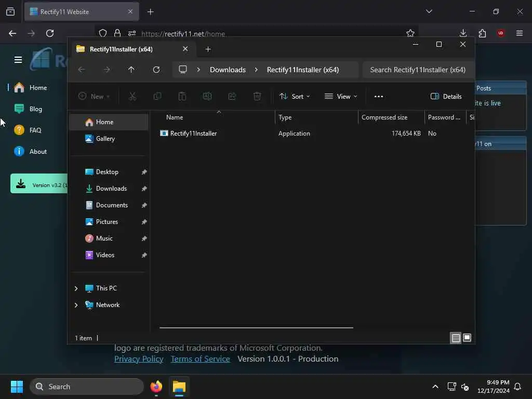The image size is (532, 399).
Task: Go up one folder level in Explorer
Action: pos(131,70)
